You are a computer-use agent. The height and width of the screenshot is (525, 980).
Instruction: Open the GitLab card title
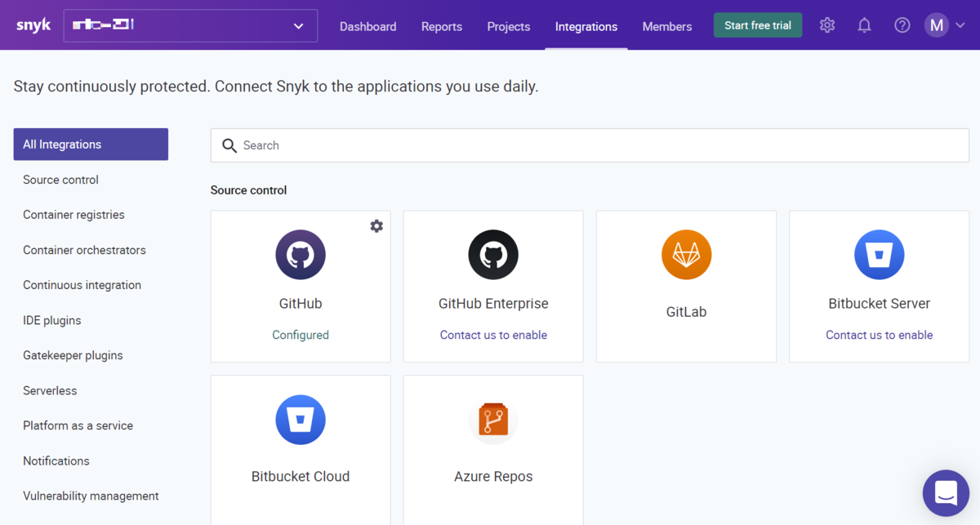686,312
